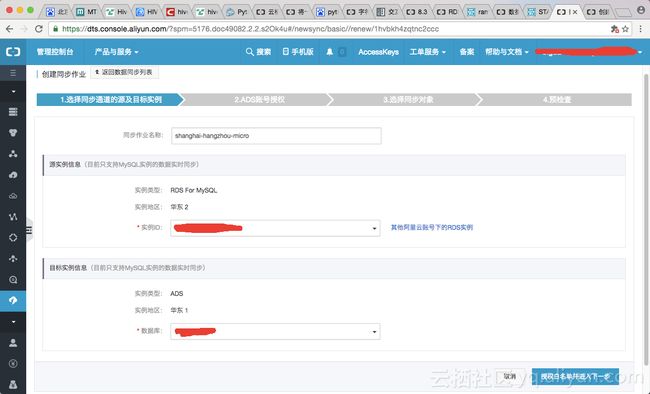Open the 数据库 dropdown list

tap(275, 331)
